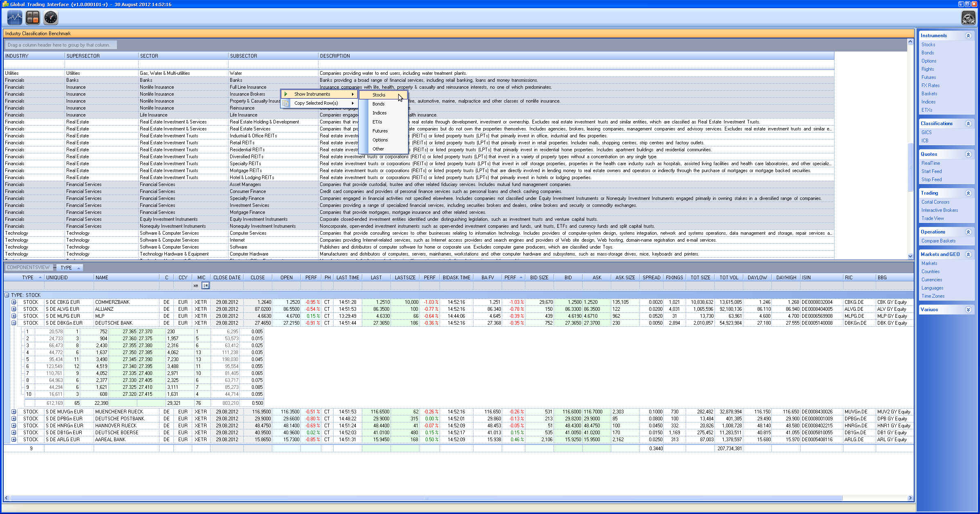This screenshot has width=980, height=514.
Task: Open the stock chart toolbar icon
Action: [x=15, y=18]
